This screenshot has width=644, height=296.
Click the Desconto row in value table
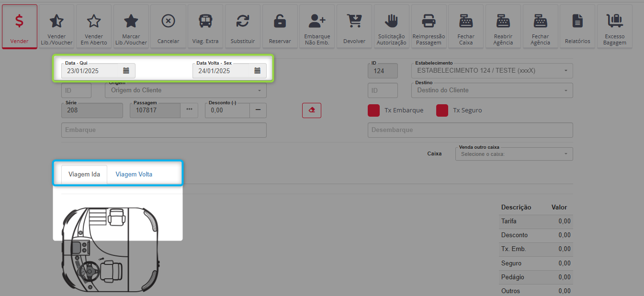(536, 235)
